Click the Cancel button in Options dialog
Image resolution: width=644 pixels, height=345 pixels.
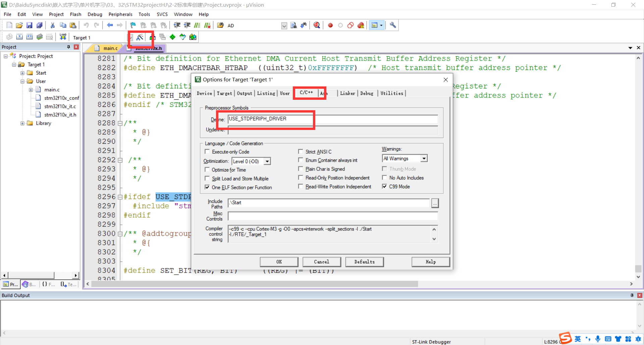[322, 262]
